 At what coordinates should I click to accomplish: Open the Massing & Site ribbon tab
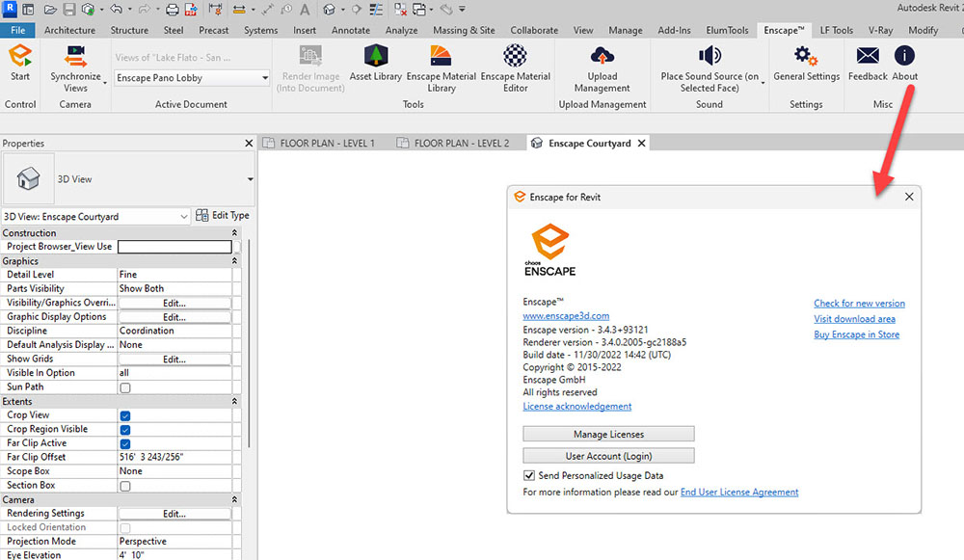[464, 30]
